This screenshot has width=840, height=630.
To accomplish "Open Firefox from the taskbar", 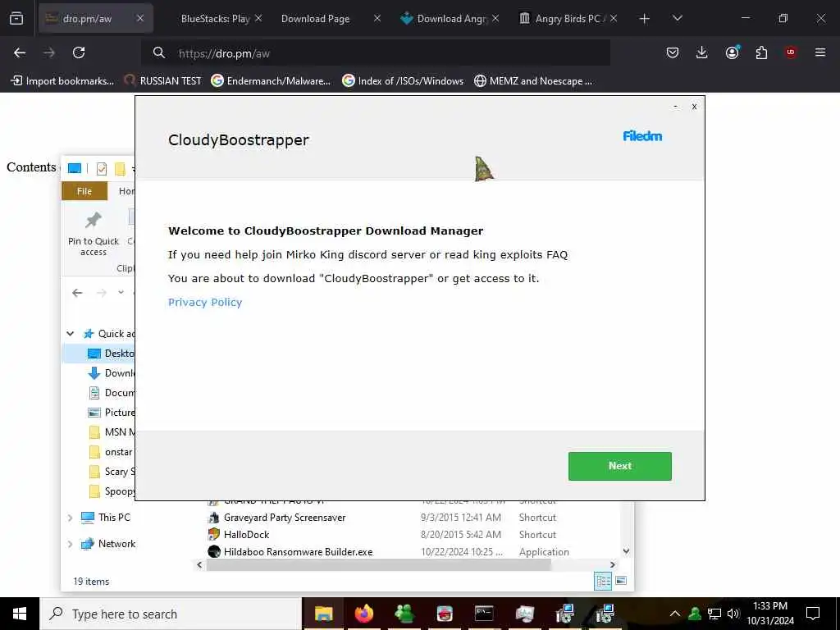I will coord(363,614).
